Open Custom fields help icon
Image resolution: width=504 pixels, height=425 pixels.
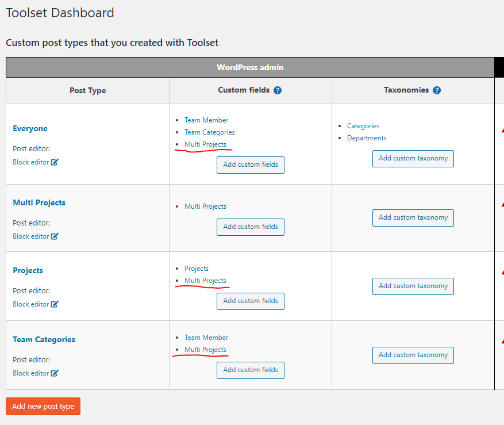(x=278, y=90)
